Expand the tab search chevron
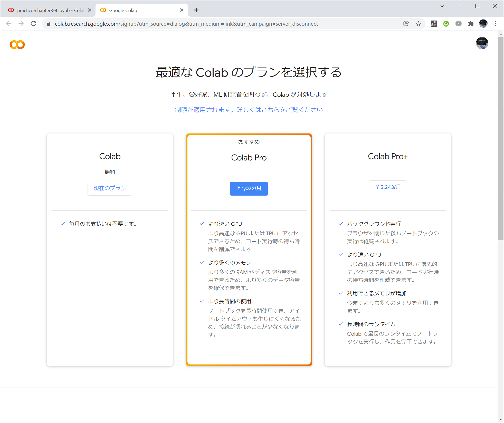The width and height of the screenshot is (504, 423). (x=442, y=6)
